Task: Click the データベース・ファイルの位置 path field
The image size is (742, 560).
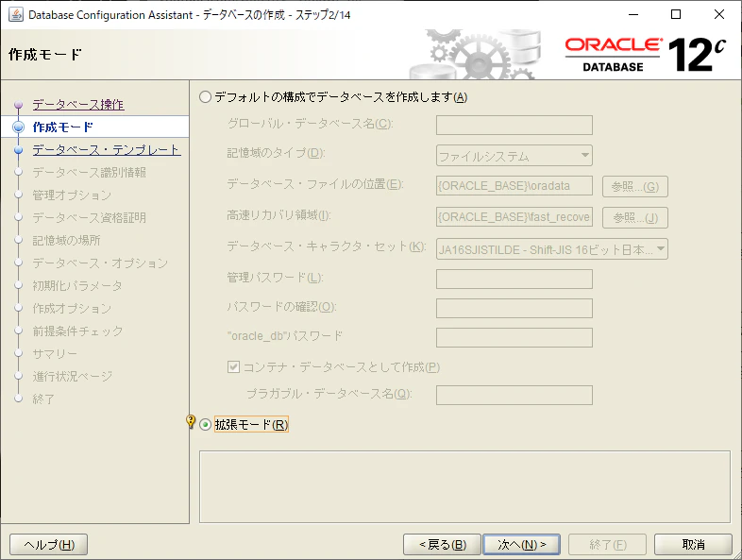Action: pos(514,185)
